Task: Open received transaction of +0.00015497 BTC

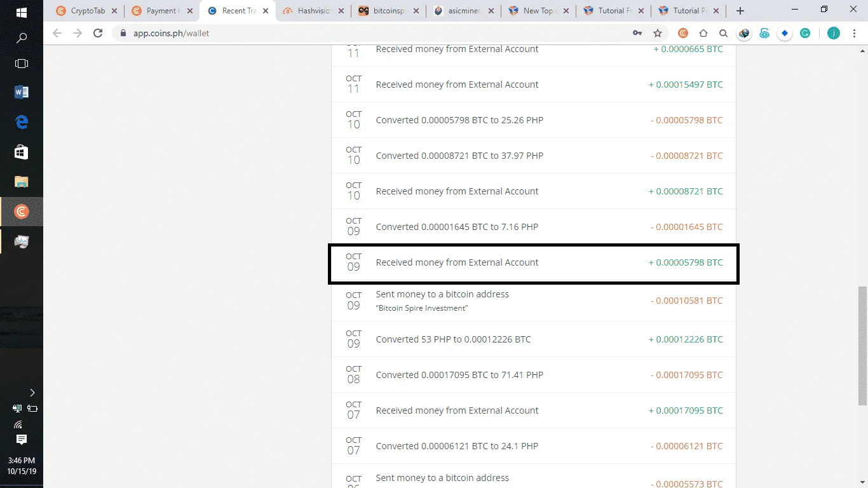Action: point(534,85)
